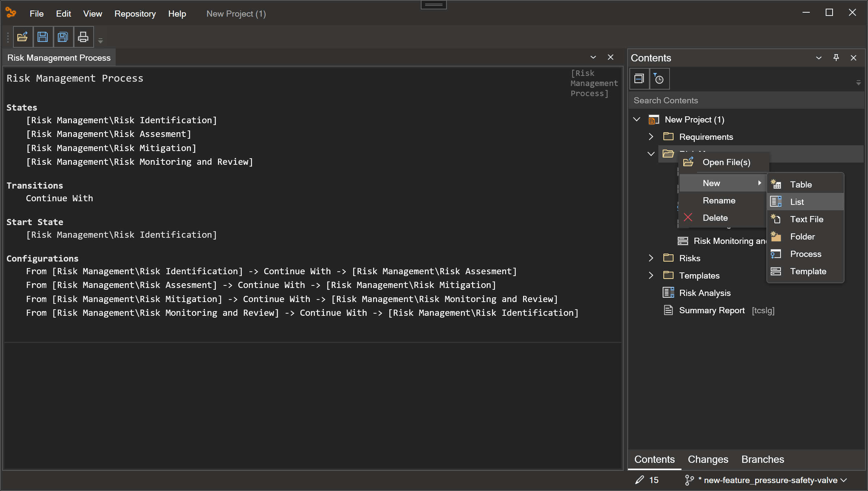Select New from the context menu
The width and height of the screenshot is (868, 491).
pyautogui.click(x=712, y=183)
